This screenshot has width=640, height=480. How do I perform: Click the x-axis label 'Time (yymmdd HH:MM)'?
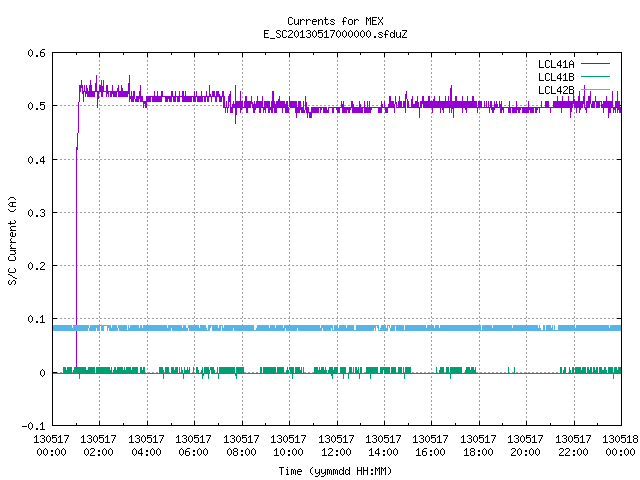[x=335, y=471]
